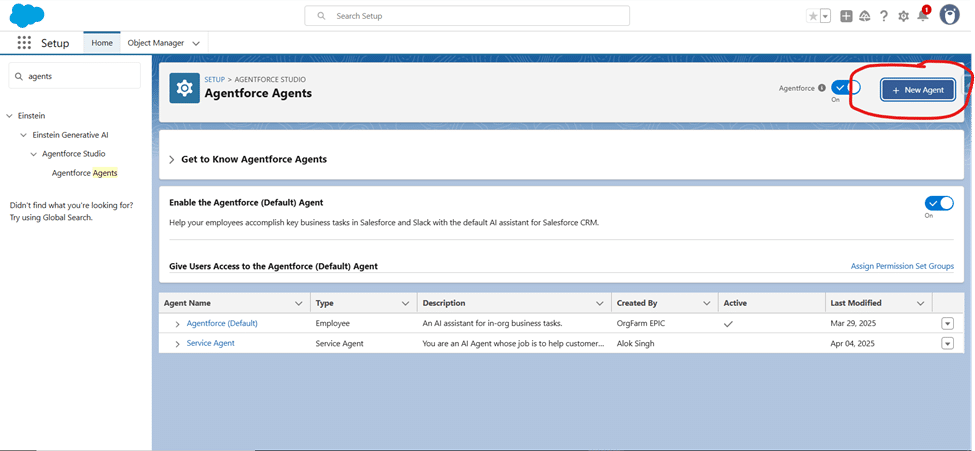Click the AGENTFORCE STUDIO breadcrumb text
This screenshot has width=975, height=451.
tap(270, 80)
